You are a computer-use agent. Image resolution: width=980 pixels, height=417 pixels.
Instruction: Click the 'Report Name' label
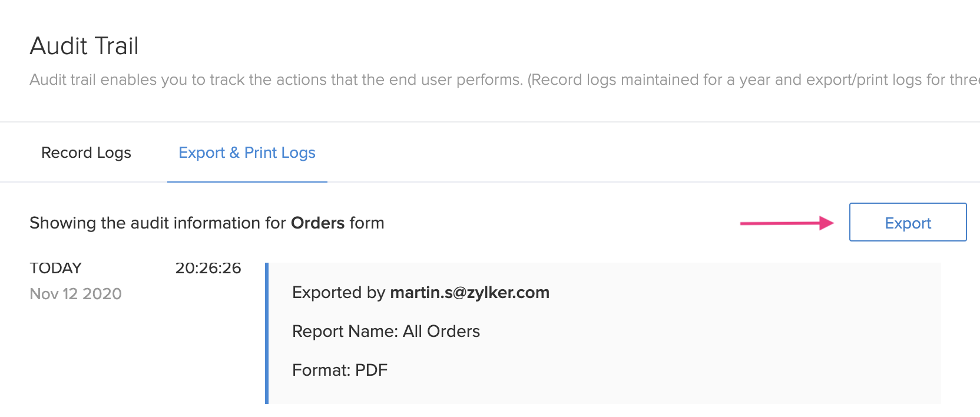pos(345,332)
